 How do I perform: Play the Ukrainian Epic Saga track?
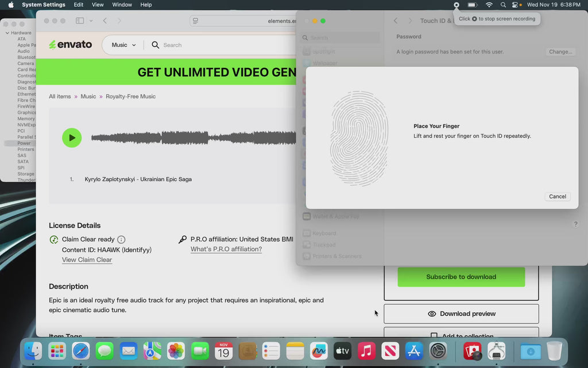coord(72,137)
